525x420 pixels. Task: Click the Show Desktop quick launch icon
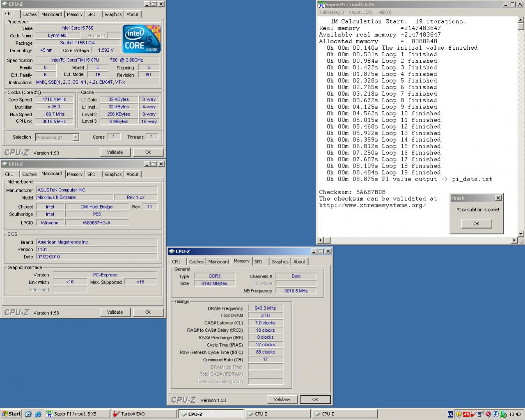[x=28, y=414]
